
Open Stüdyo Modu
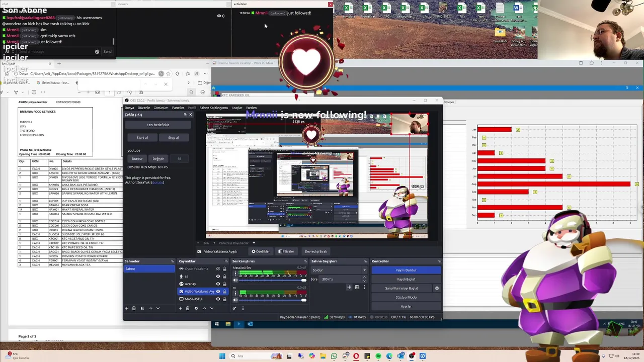406,297
